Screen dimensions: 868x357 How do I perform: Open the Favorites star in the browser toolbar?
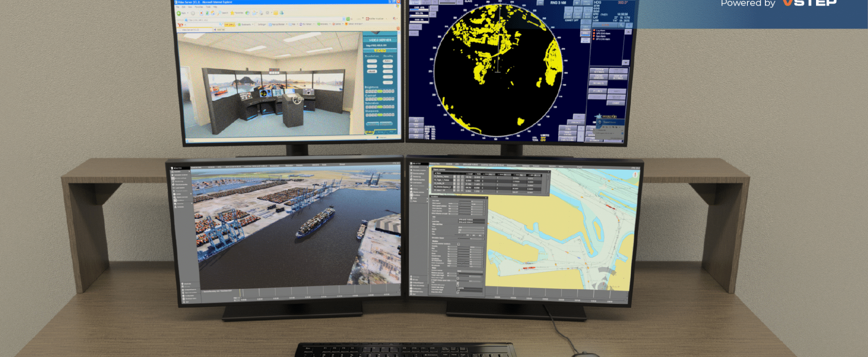click(x=232, y=13)
